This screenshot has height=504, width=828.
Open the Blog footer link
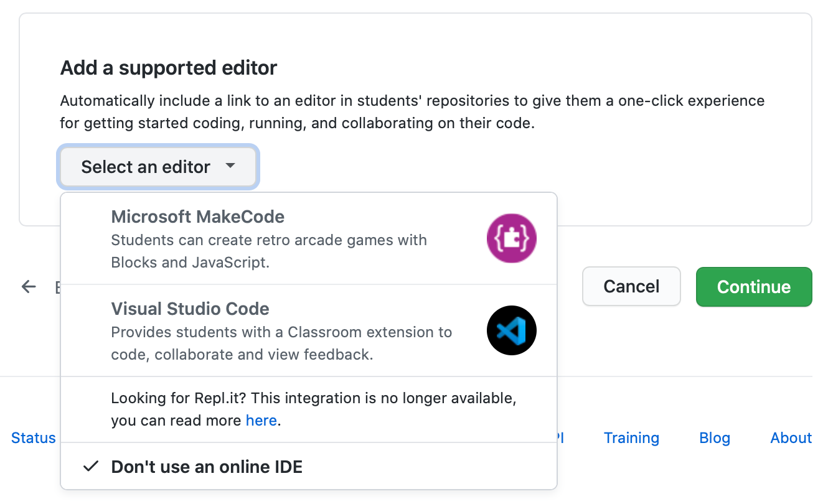point(715,438)
